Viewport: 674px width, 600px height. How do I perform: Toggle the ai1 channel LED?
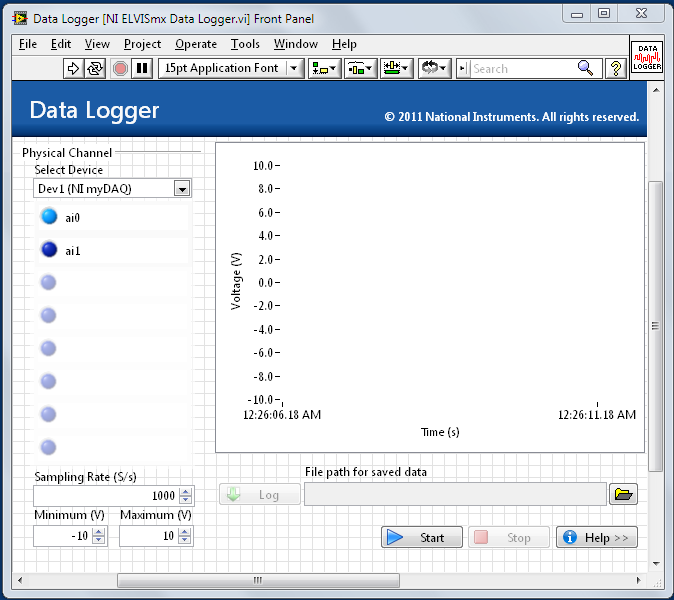[49, 250]
